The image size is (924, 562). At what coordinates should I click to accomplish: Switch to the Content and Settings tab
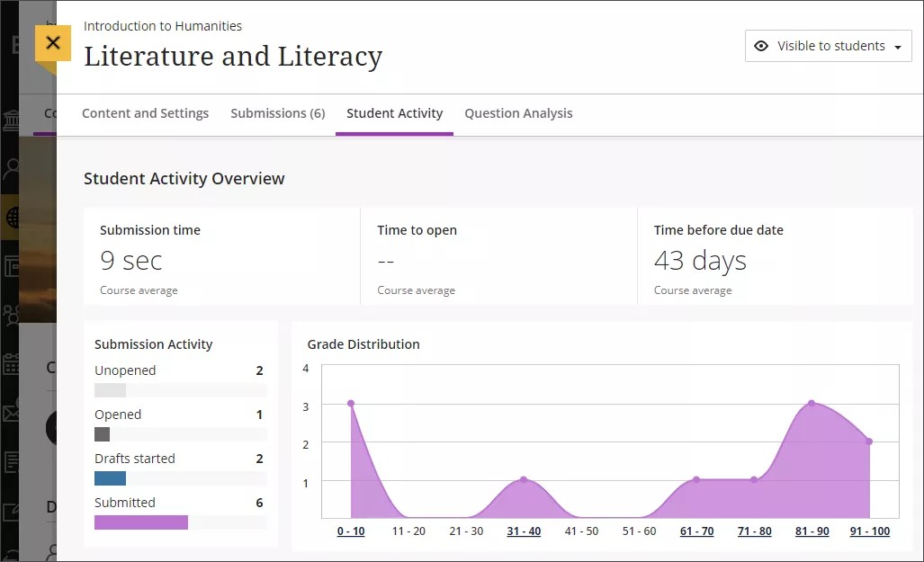tap(145, 113)
